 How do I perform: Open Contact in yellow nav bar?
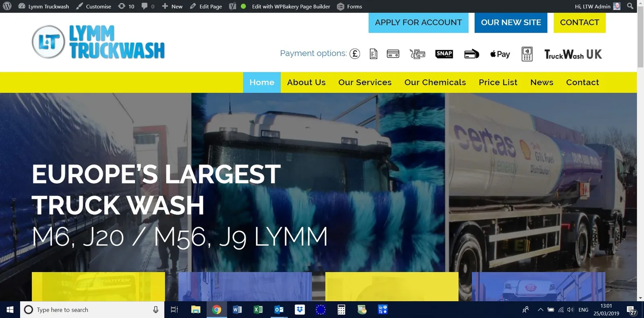point(582,82)
